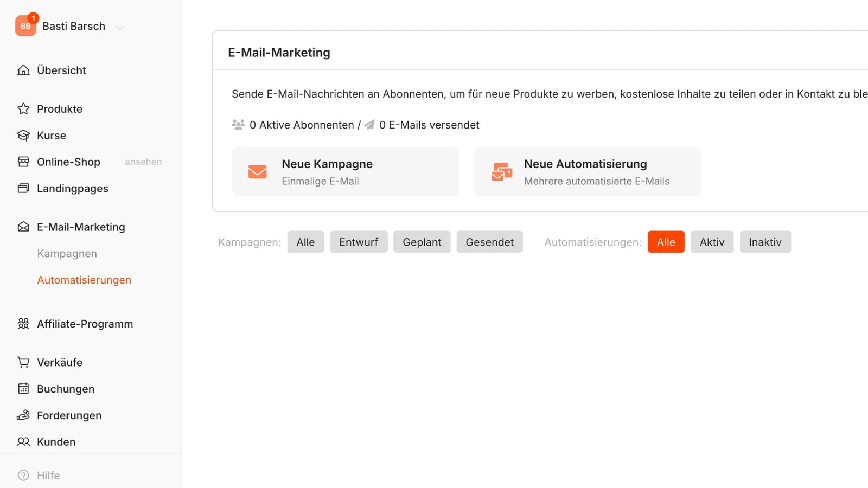
Task: Open Kampagnen submenu item
Action: click(x=67, y=254)
